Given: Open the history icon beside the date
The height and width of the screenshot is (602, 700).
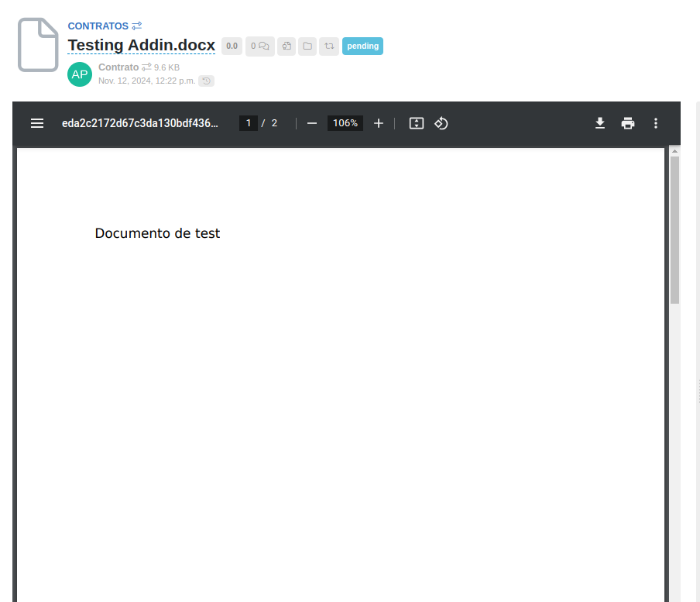Looking at the screenshot, I should point(206,81).
